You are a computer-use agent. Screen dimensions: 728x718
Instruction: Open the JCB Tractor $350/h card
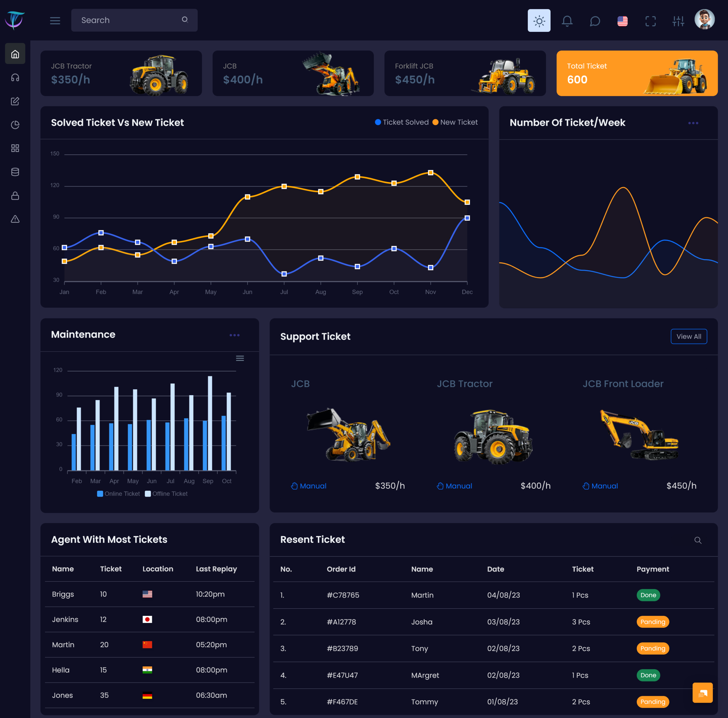tap(121, 73)
